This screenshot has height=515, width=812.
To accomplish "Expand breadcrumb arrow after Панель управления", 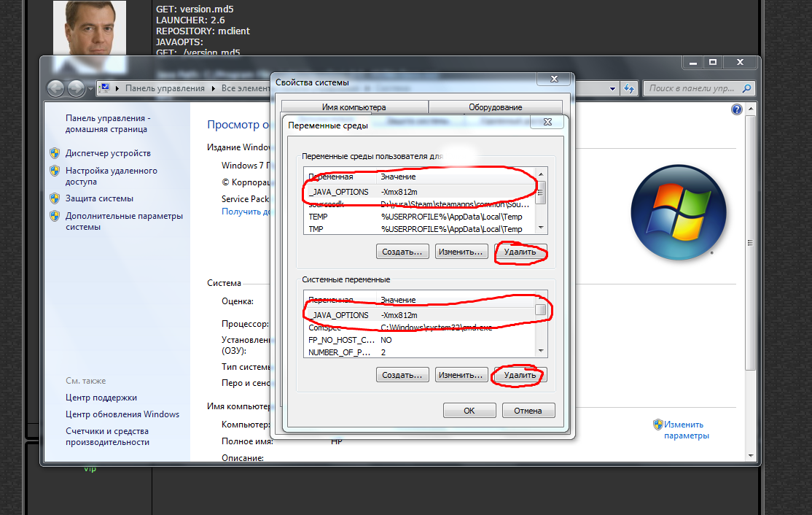I will point(214,88).
